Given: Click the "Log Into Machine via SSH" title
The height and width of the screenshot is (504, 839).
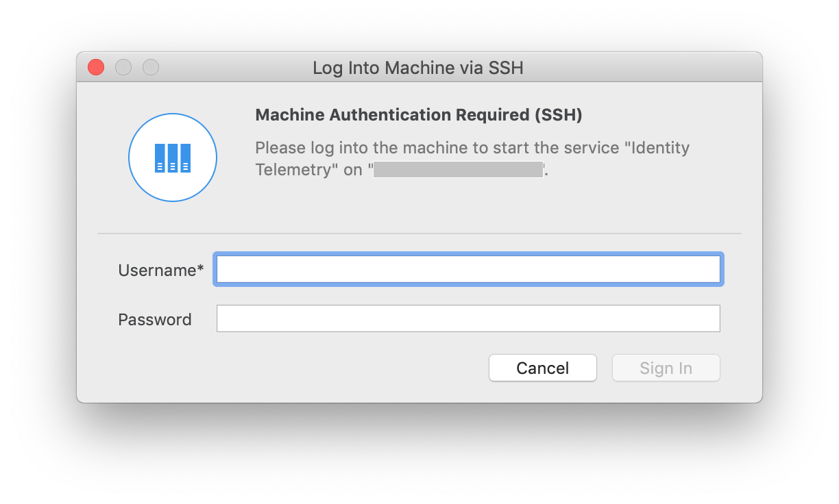Looking at the screenshot, I should [x=418, y=68].
